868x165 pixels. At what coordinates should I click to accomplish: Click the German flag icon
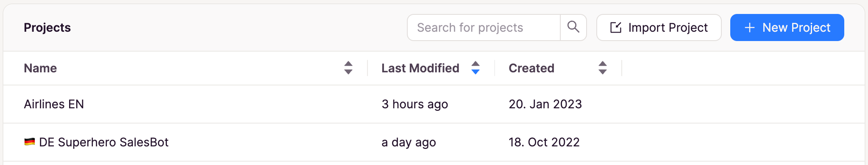(x=30, y=142)
